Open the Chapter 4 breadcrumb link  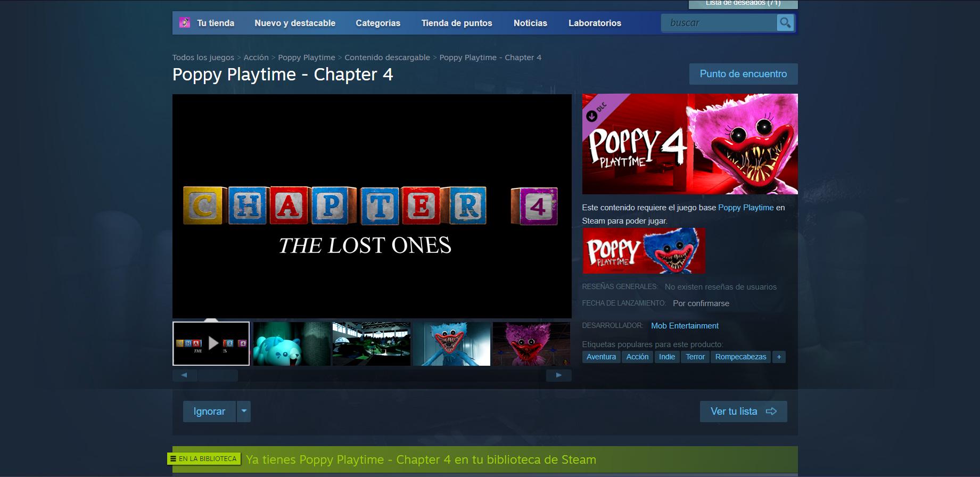tap(490, 57)
